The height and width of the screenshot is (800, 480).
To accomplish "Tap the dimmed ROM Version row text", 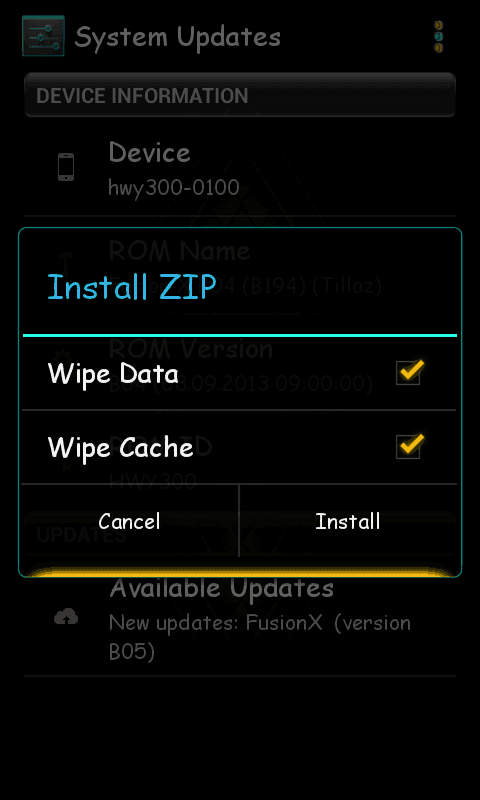I will (x=191, y=349).
